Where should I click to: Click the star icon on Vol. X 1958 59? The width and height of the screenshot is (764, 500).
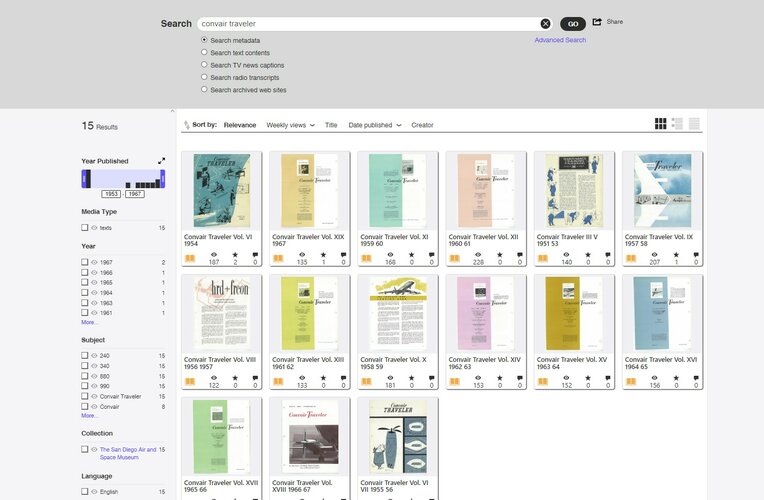tap(412, 378)
